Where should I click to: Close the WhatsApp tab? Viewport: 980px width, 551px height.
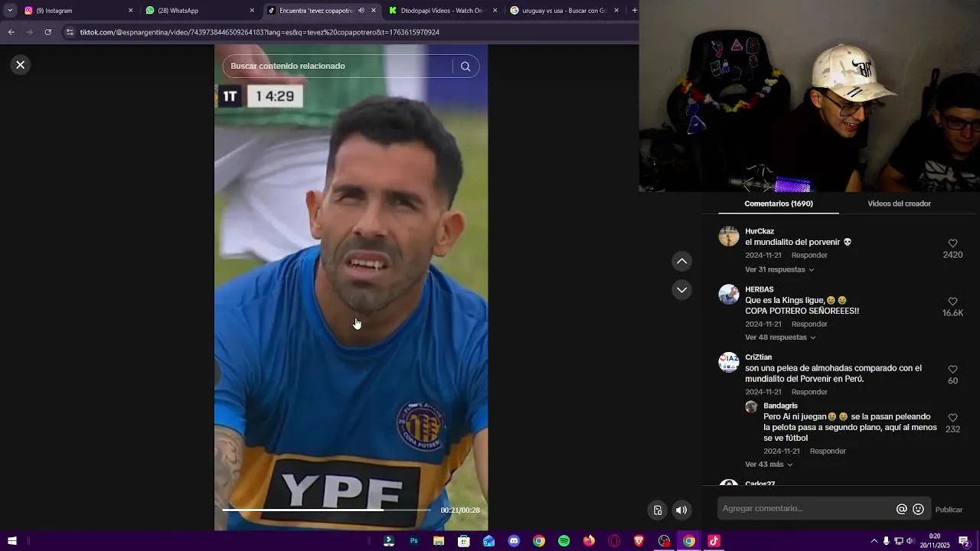pyautogui.click(x=252, y=11)
